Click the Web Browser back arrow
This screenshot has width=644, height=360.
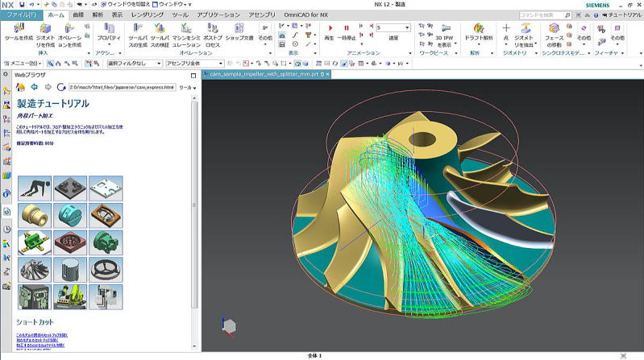coord(34,87)
